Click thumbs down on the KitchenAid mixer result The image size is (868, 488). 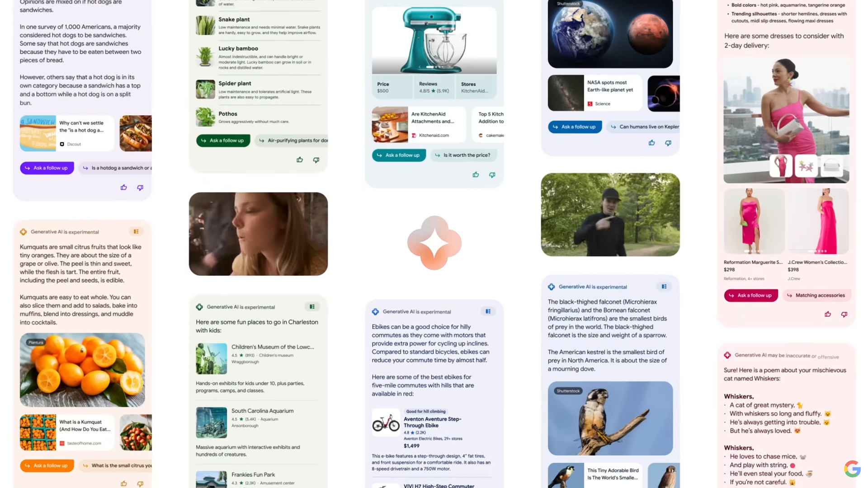click(x=491, y=174)
